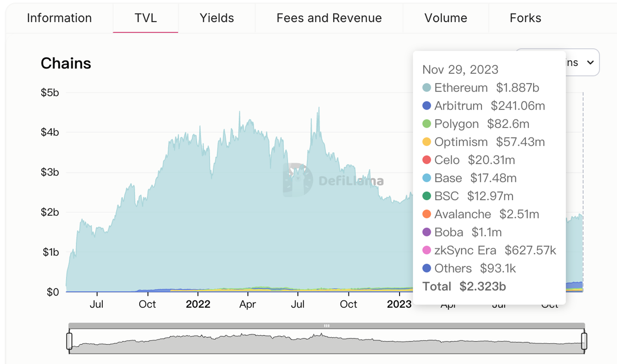Click the range slider's top center grip
The image size is (617, 364).
327,326
